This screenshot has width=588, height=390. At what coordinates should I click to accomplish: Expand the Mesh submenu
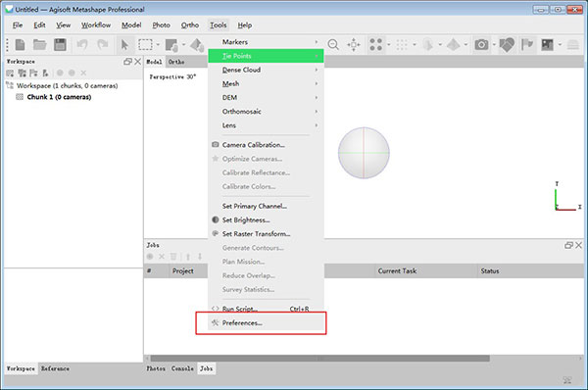266,83
